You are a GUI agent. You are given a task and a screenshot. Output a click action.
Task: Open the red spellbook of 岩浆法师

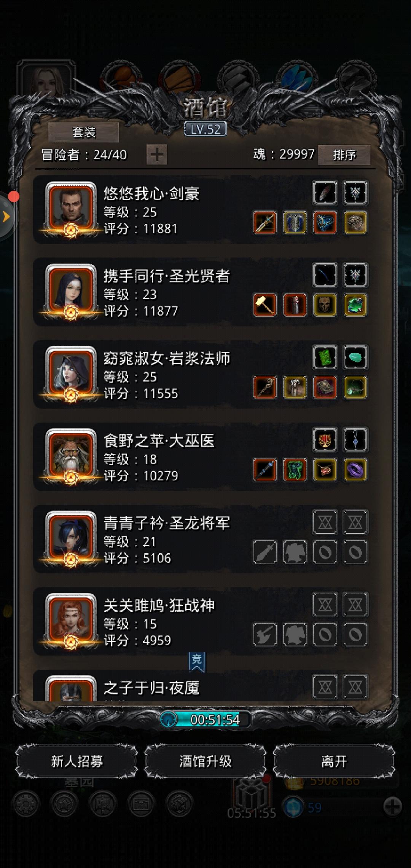tap(325, 388)
